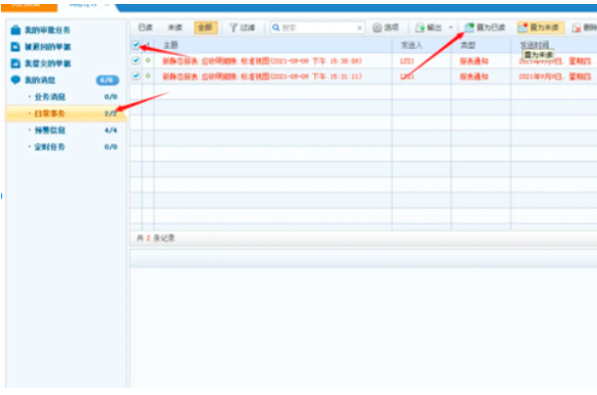Click into the 搜索 search input field

[x=318, y=27]
